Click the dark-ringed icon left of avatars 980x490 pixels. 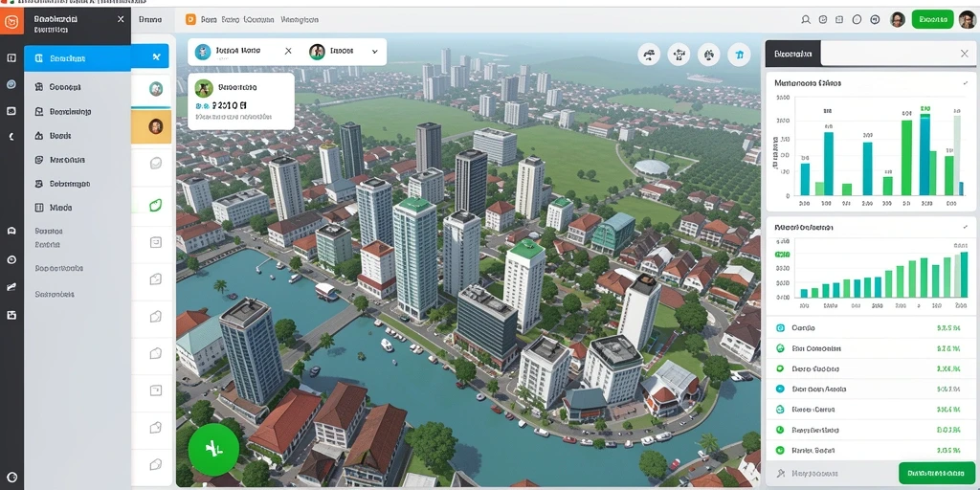tap(875, 20)
